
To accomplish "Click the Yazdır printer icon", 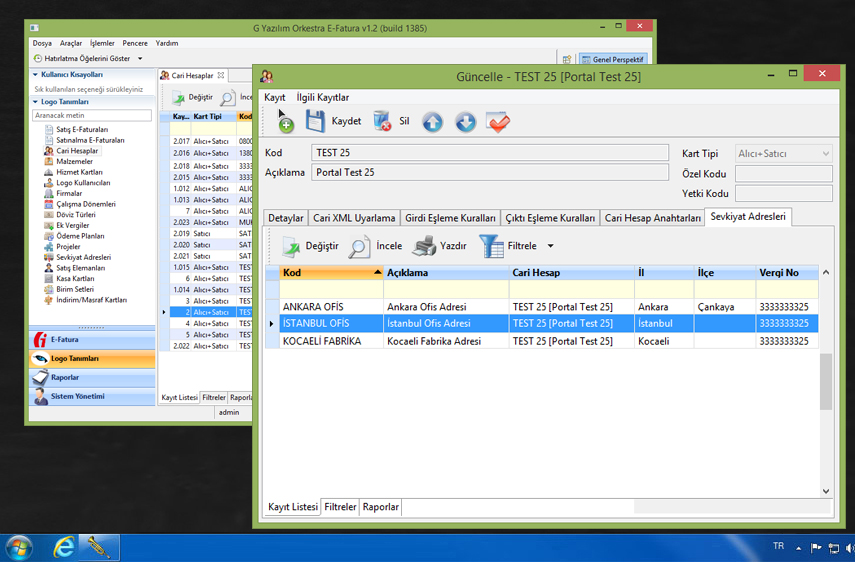I will pyautogui.click(x=425, y=246).
